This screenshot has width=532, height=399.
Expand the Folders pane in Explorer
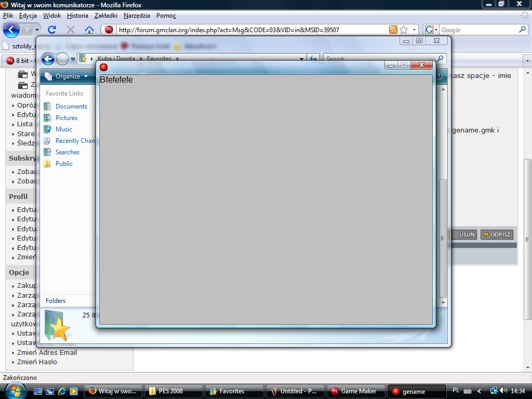pos(56,301)
